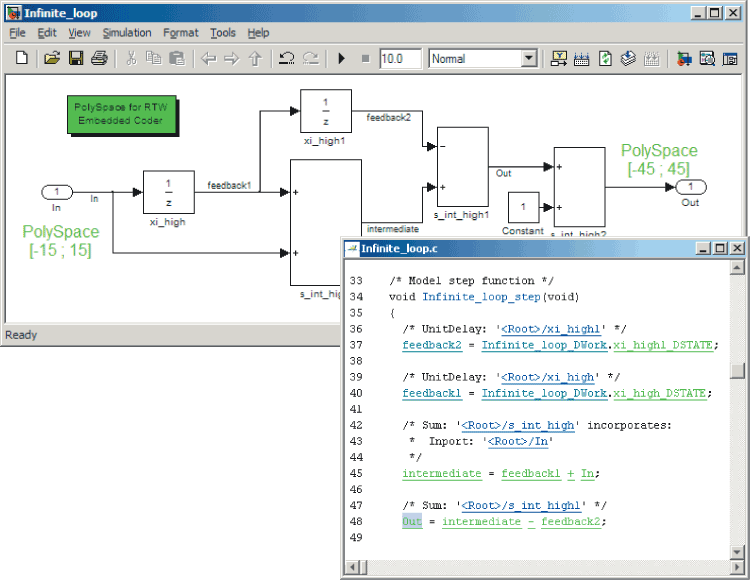Click the simulation stop time field
The height and width of the screenshot is (581, 750).
pyautogui.click(x=400, y=59)
